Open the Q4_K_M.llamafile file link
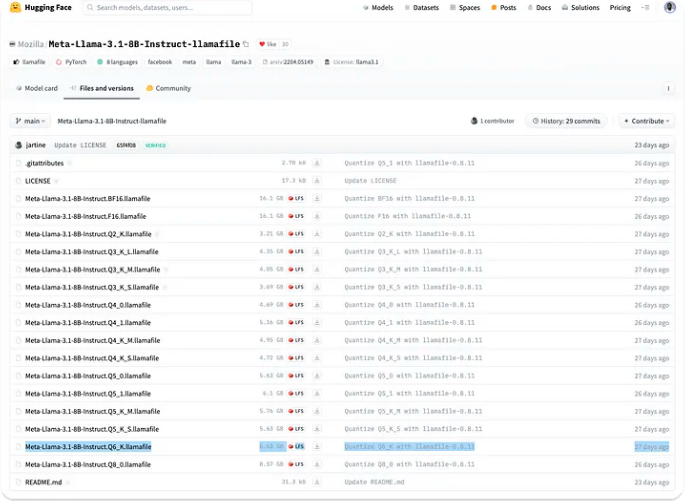 point(92,340)
